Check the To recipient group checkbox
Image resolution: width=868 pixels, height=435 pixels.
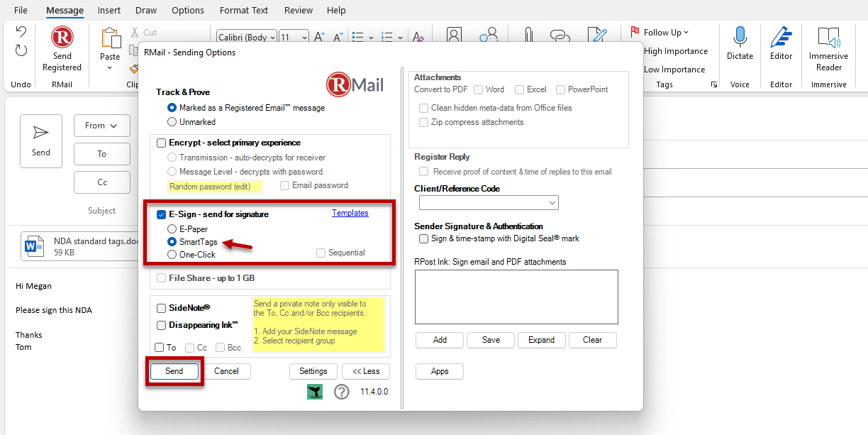(159, 348)
